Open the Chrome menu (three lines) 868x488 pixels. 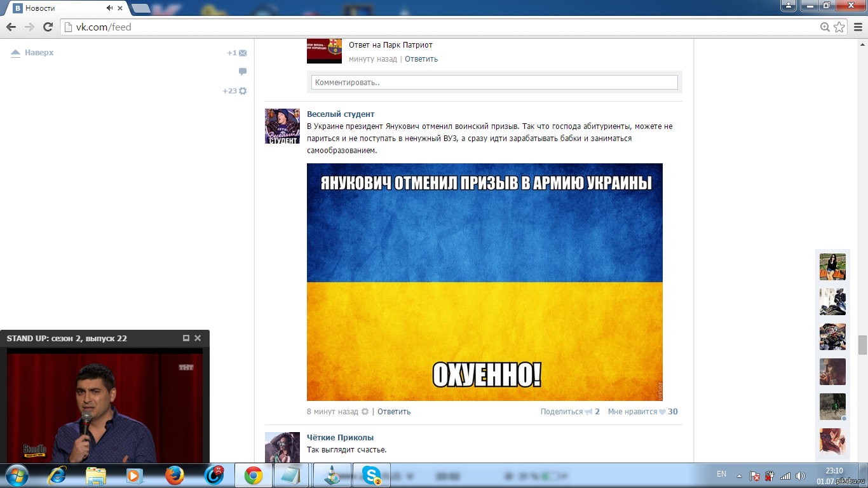click(x=857, y=27)
